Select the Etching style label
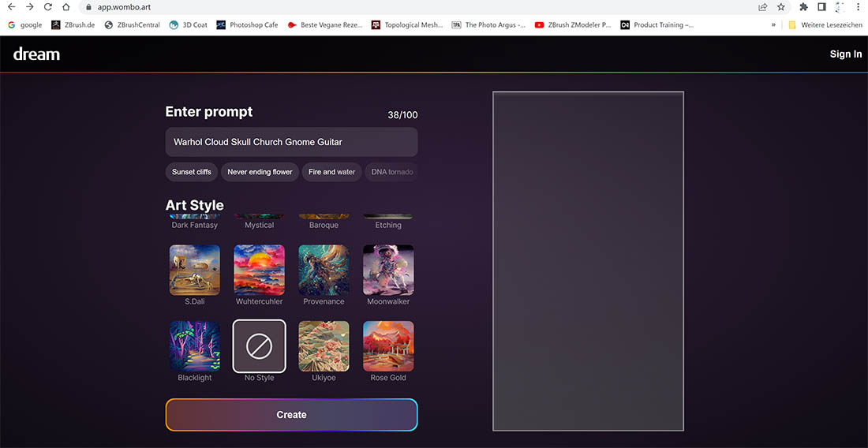 388,225
